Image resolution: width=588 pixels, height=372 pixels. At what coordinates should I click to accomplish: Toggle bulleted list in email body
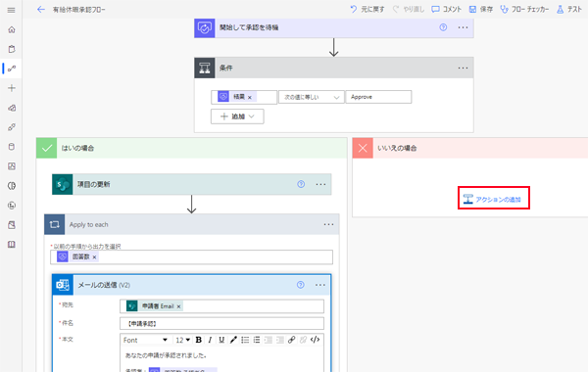click(245, 340)
